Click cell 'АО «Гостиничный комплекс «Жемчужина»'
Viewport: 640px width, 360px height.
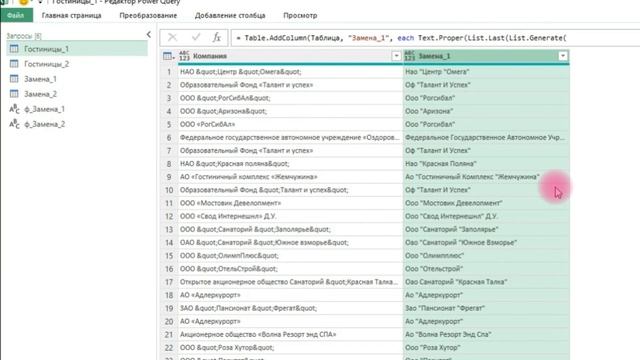tap(290, 177)
